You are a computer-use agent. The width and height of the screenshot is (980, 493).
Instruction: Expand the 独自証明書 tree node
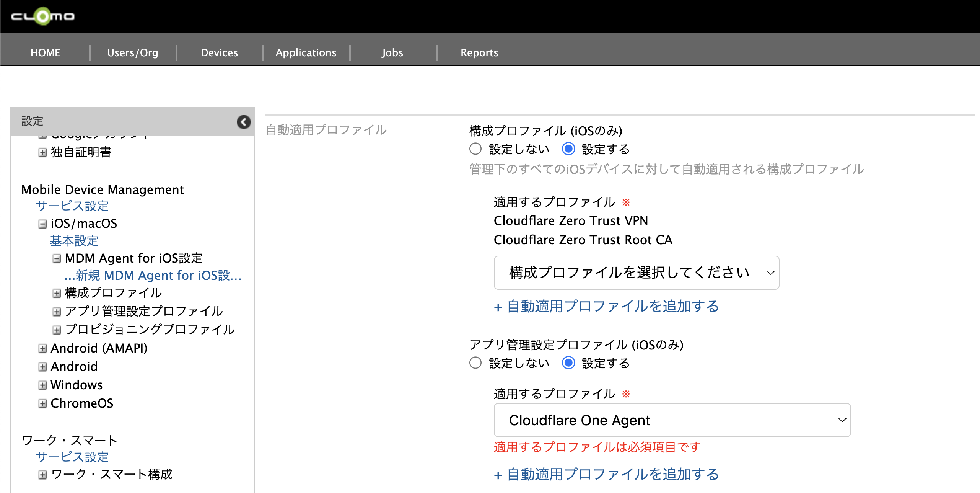[42, 152]
